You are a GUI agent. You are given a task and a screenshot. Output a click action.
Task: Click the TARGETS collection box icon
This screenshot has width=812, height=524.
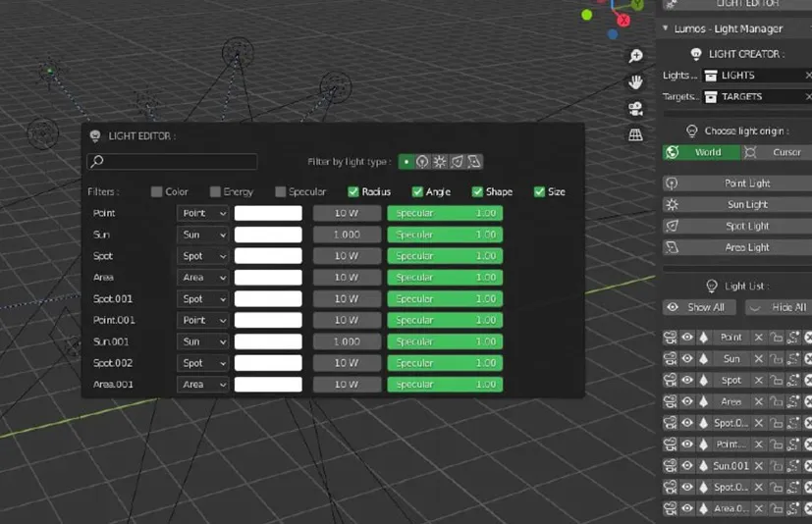[711, 97]
